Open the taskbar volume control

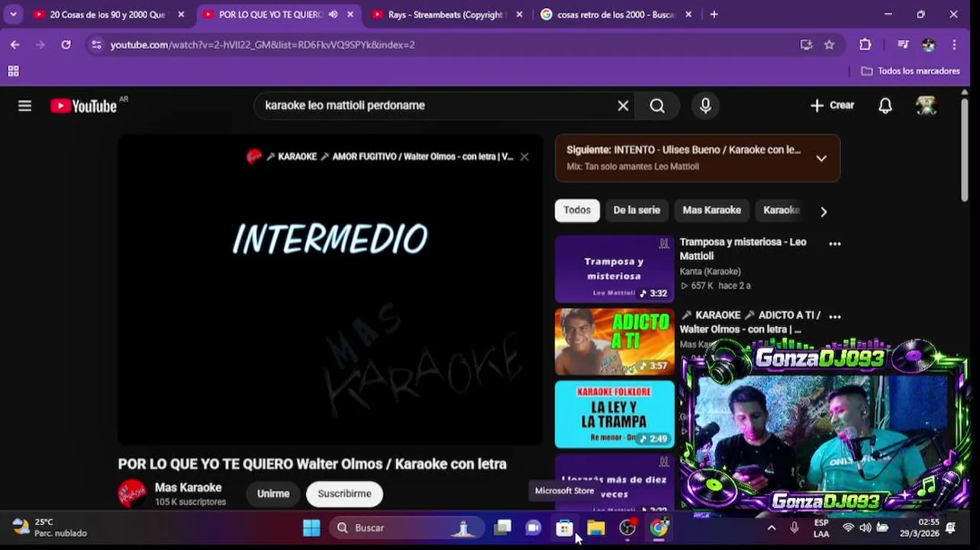[865, 528]
